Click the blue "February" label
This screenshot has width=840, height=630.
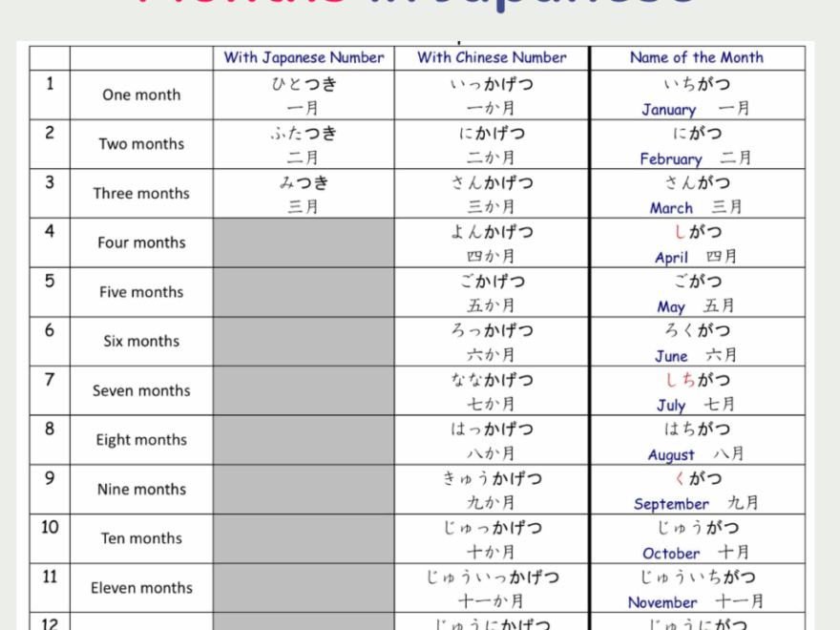click(x=669, y=158)
